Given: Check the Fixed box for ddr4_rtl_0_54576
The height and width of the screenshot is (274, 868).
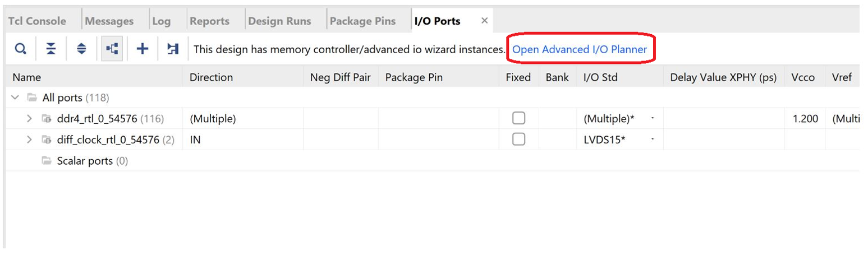Looking at the screenshot, I should (518, 119).
